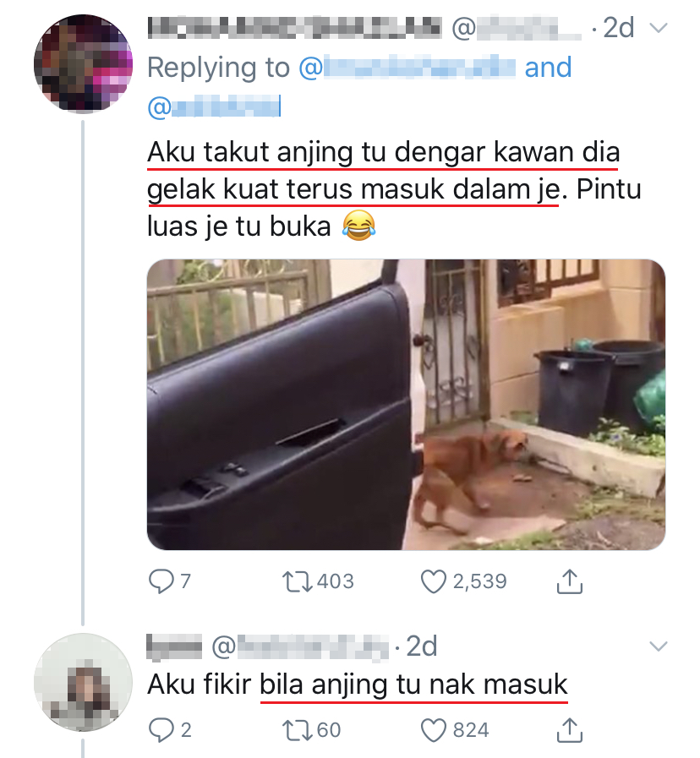This screenshot has width=700, height=758.
Task: Like the tweet with 2,539 likes
Action: (x=433, y=581)
